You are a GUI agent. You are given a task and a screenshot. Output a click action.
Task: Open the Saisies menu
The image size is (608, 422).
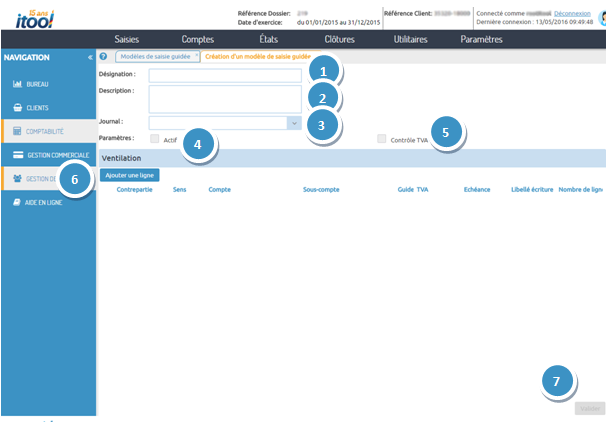(127, 39)
